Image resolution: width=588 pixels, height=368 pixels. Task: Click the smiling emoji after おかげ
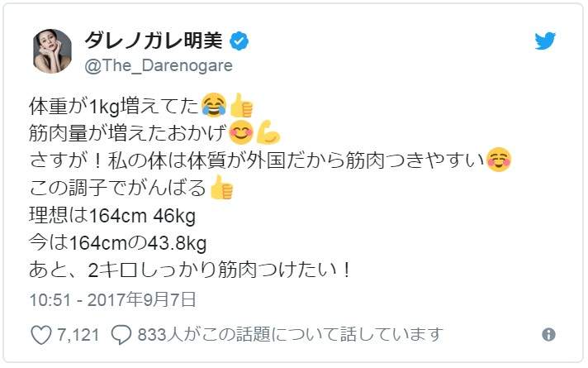[x=239, y=132]
